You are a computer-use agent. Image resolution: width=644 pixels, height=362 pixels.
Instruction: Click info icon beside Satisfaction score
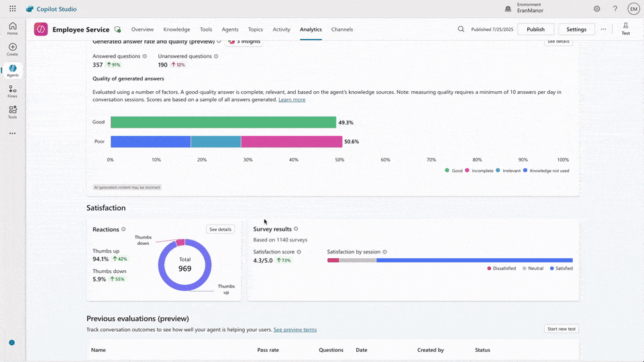coord(299,252)
